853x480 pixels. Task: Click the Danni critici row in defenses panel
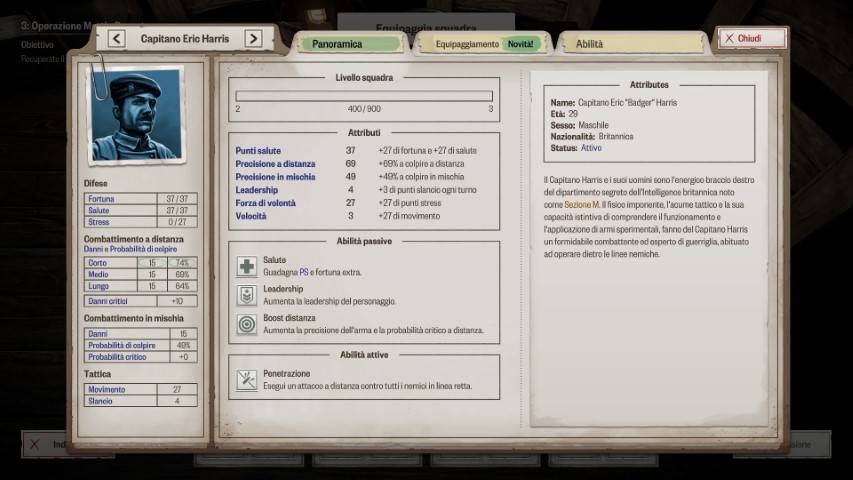pyautogui.click(x=140, y=300)
